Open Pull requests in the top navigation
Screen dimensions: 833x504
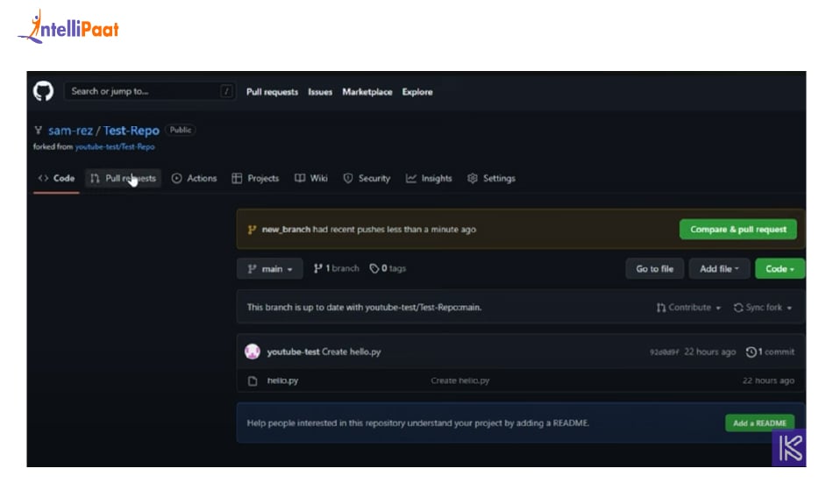pyautogui.click(x=272, y=92)
